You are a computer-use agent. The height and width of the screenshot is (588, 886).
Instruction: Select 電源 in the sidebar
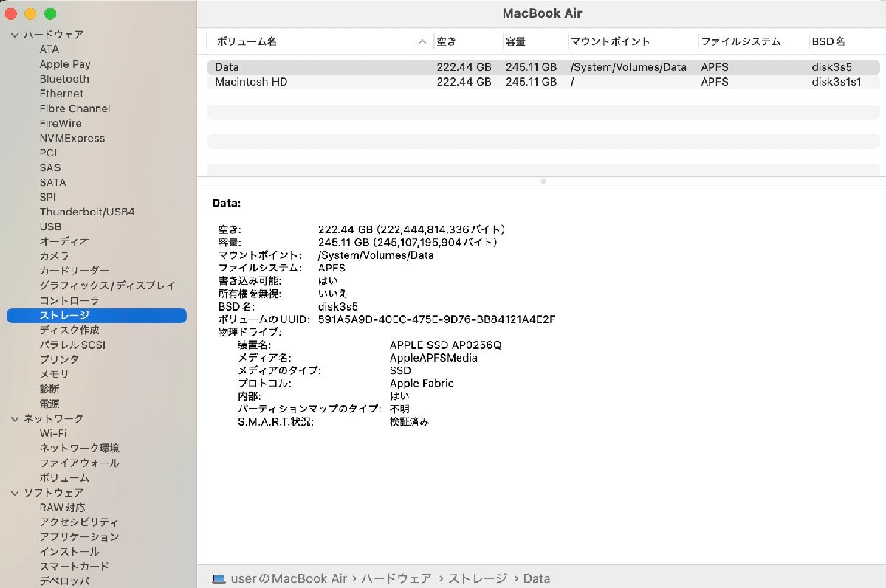tap(49, 404)
